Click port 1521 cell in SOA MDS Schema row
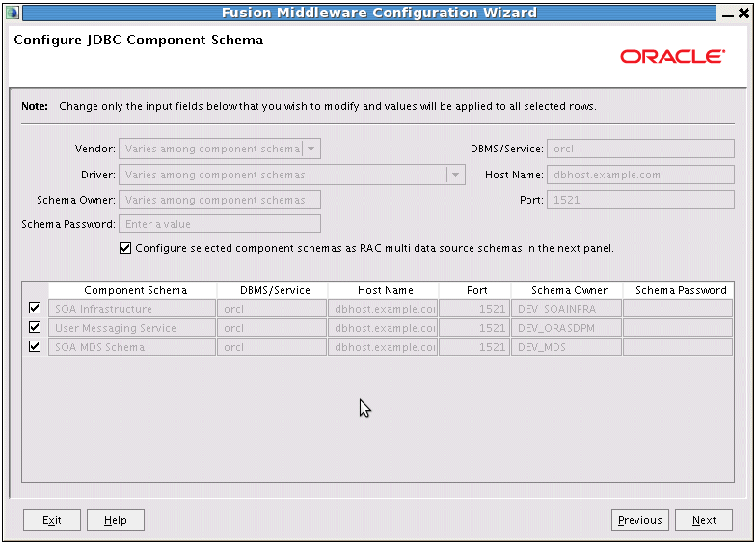 [474, 347]
